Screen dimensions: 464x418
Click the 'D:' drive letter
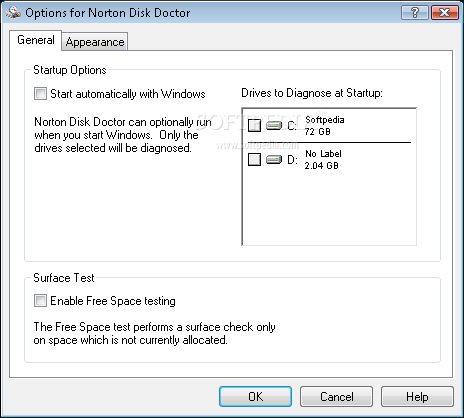tap(292, 160)
